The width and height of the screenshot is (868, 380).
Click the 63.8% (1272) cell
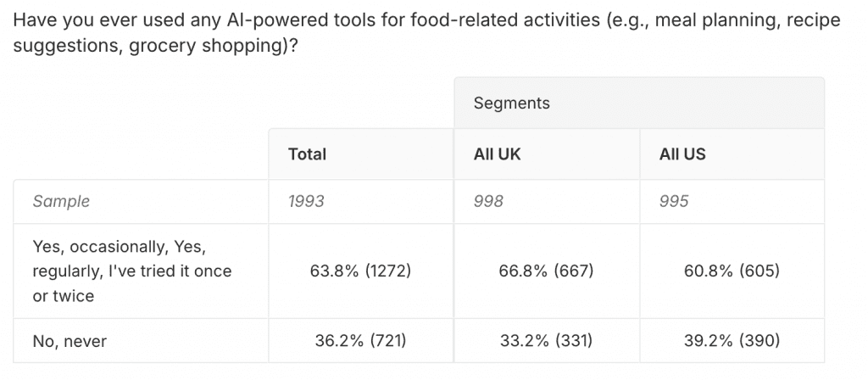pos(361,271)
